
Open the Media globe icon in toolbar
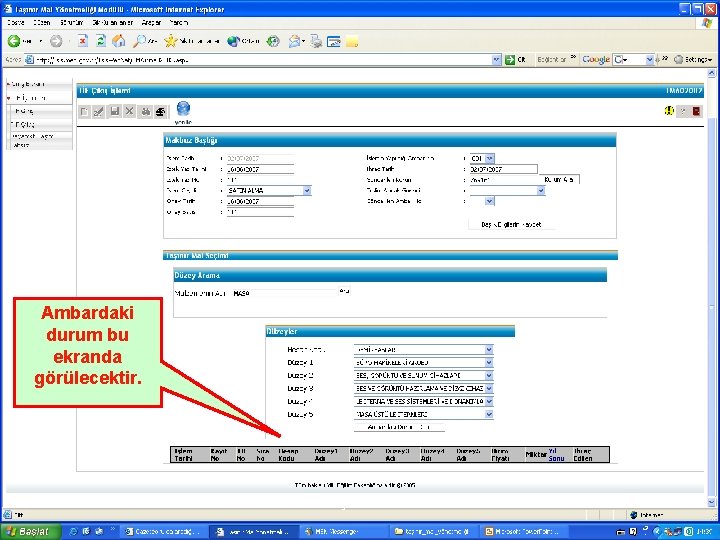233,41
